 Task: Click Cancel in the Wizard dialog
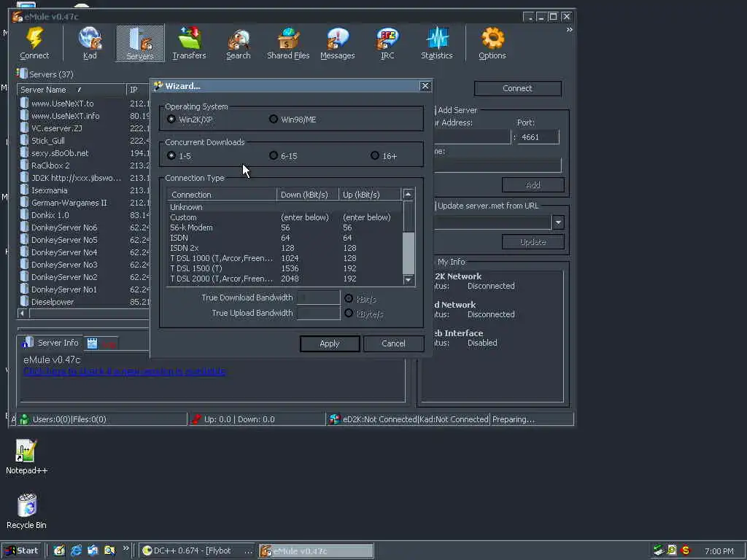[393, 343]
